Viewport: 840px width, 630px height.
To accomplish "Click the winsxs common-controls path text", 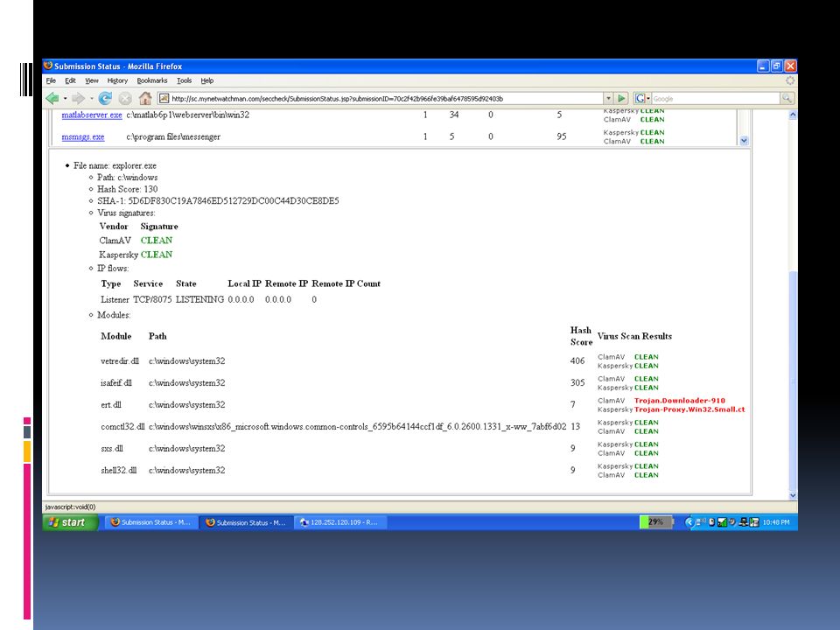I will [357, 427].
